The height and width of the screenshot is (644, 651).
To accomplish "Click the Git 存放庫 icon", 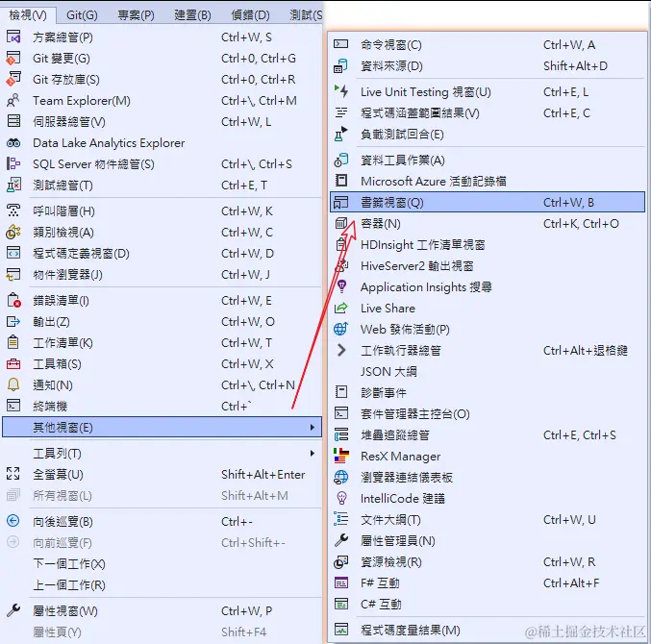I will [13, 79].
